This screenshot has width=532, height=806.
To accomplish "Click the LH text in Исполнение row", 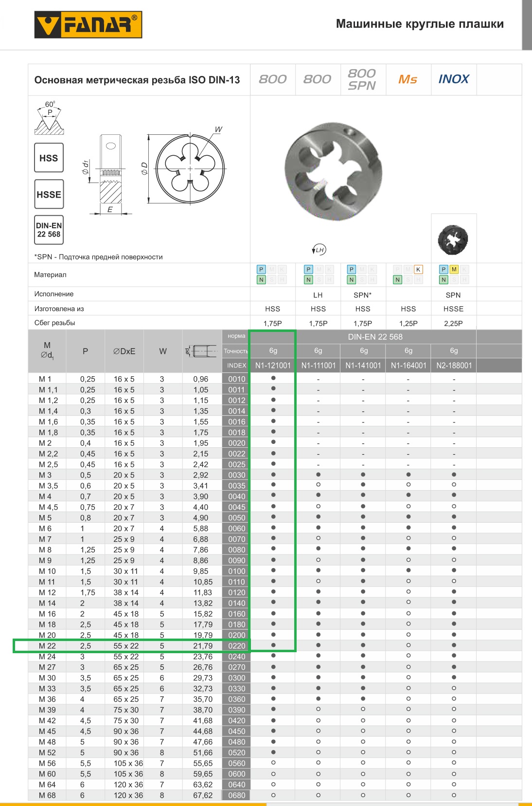I will point(318,295).
